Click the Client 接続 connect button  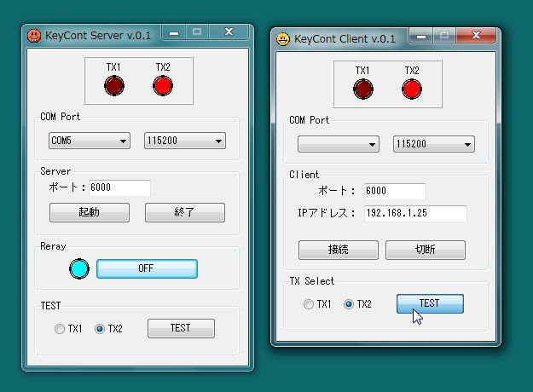click(x=339, y=250)
